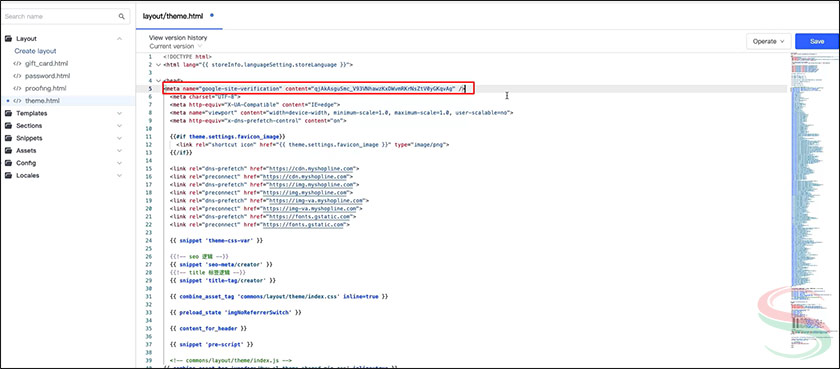
Task: Save the theme file
Action: [x=817, y=41]
